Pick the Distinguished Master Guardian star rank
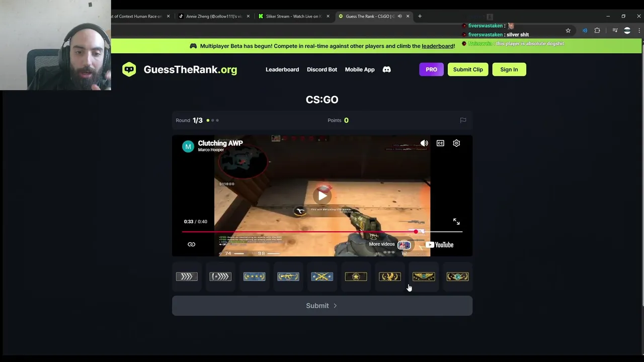Image resolution: width=644 pixels, height=362 pixels. [356, 277]
